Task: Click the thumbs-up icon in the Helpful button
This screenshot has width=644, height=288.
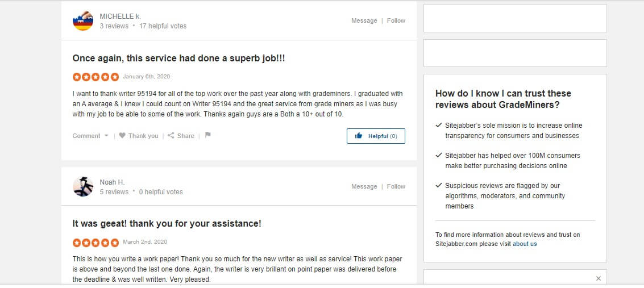Action: click(x=359, y=136)
